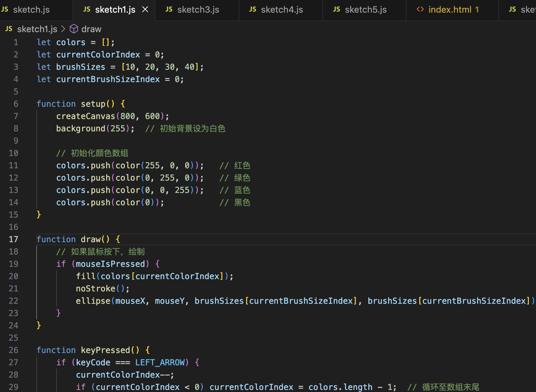
Task: Click the cube symbol icon beside draw breadcrumb
Action: pos(74,29)
